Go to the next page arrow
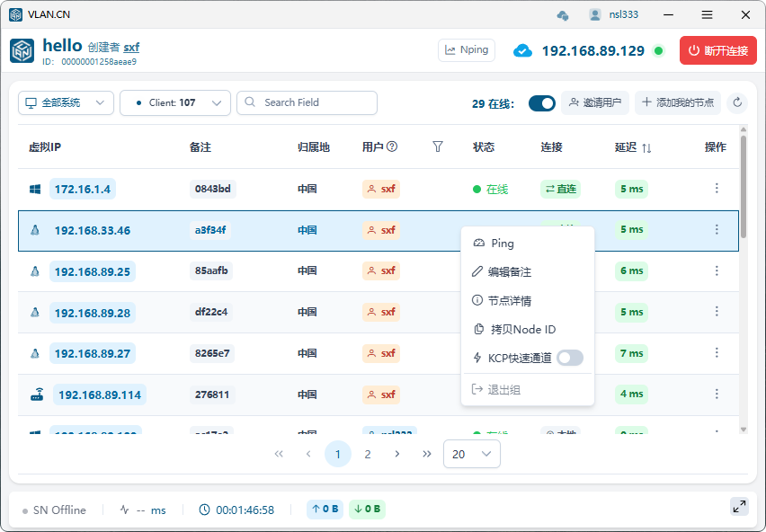Image resolution: width=766 pixels, height=532 pixels. [397, 454]
